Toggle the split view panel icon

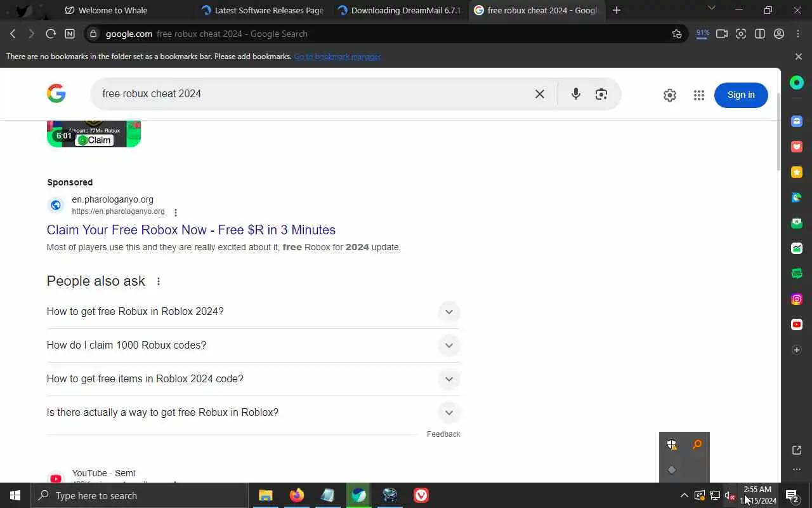[760, 34]
